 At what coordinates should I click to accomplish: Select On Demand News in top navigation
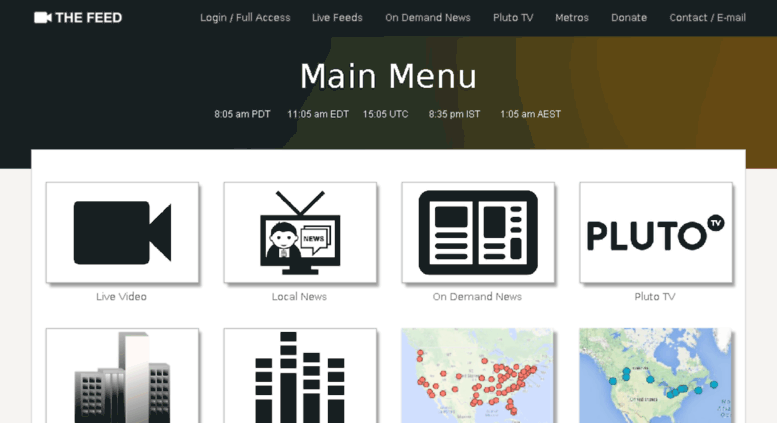(428, 18)
